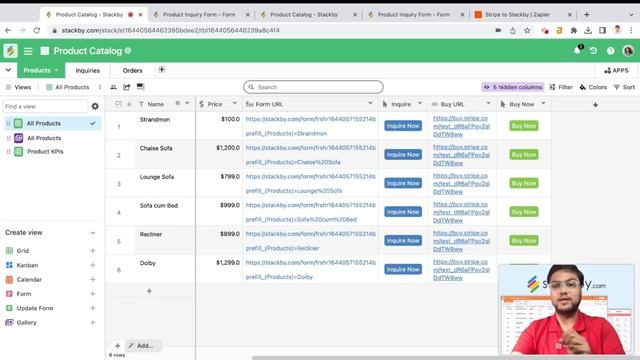Collapse the Create view section
640x360 pixels.
coord(93,233)
